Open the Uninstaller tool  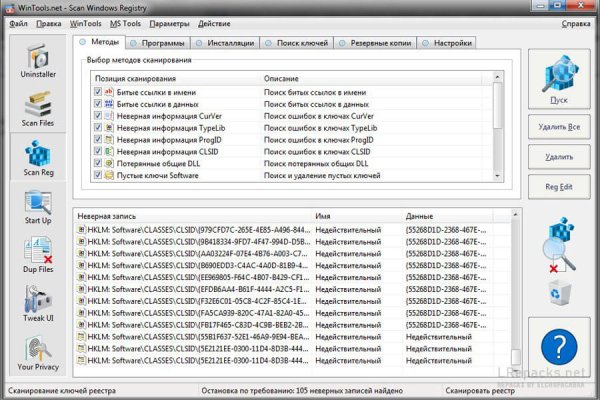pos(38,61)
